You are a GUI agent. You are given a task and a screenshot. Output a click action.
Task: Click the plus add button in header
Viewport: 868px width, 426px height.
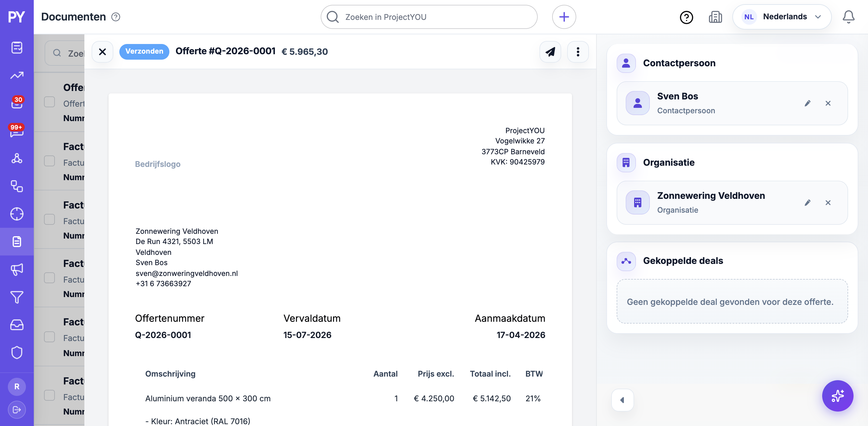tap(564, 17)
